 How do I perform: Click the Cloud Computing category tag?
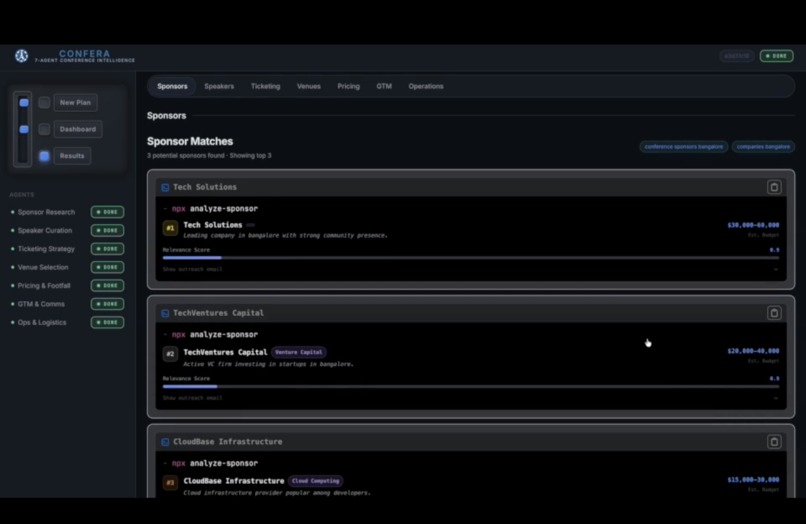[x=316, y=481]
